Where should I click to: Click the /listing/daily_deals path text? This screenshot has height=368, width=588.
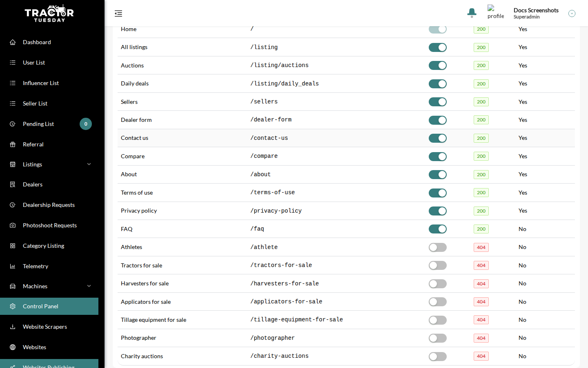(285, 83)
